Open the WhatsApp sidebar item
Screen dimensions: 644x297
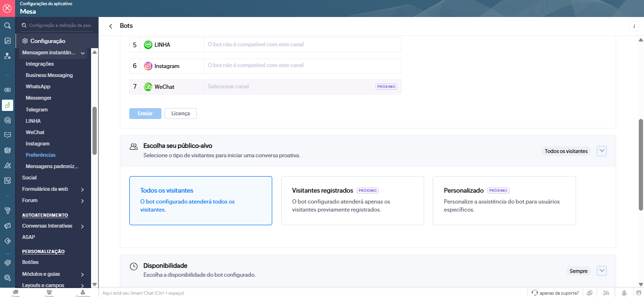[38, 87]
